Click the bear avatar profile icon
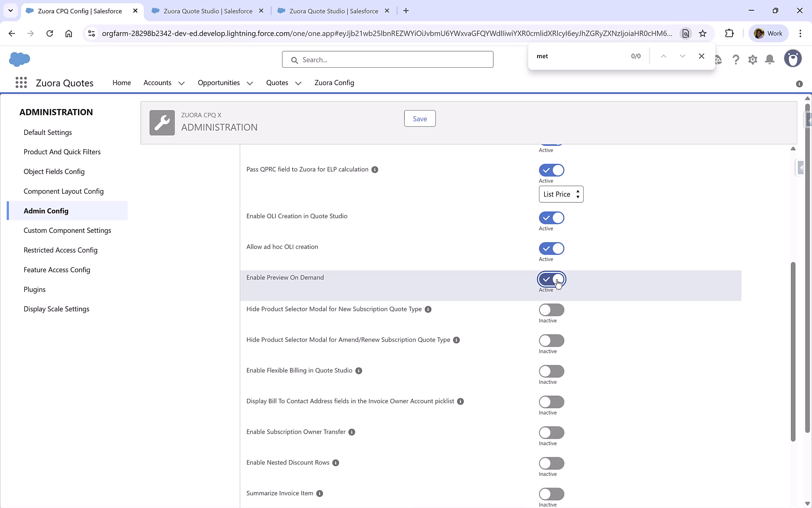Image resolution: width=812 pixels, height=508 pixels. (x=793, y=58)
